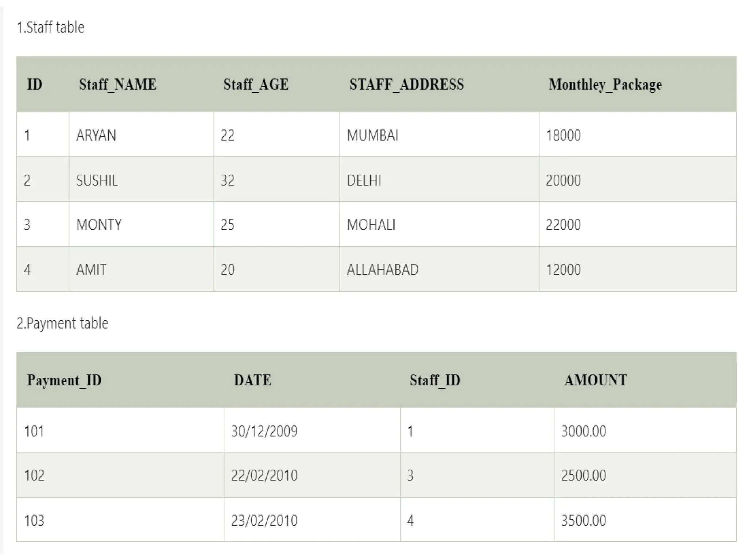This screenshot has width=747, height=560.
Task: Select the ALLAHABAD address cell
Action: pos(383,270)
